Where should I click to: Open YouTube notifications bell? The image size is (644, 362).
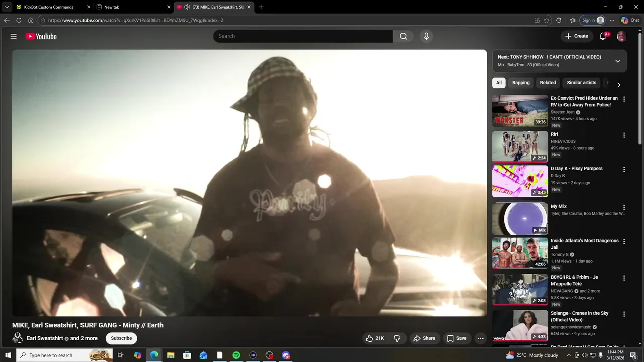(x=603, y=36)
